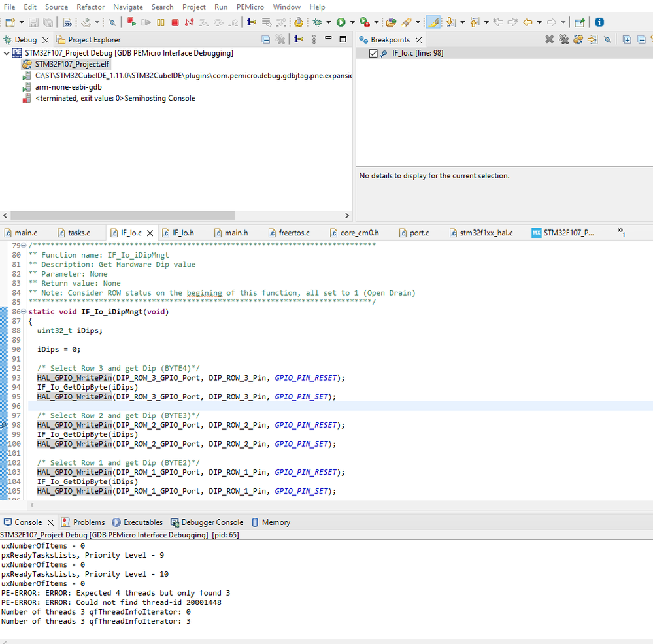The height and width of the screenshot is (644, 653).
Task: Click the green bug Debug launch icon
Action: (317, 22)
